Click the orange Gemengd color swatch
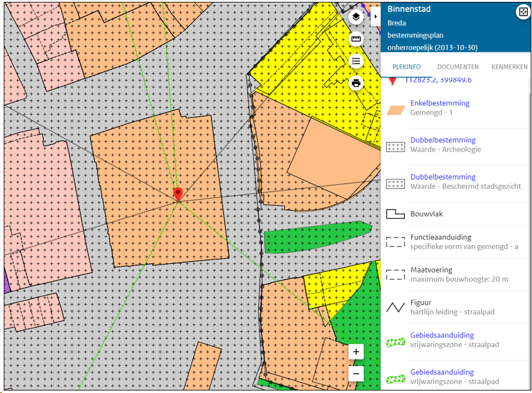 tap(395, 110)
